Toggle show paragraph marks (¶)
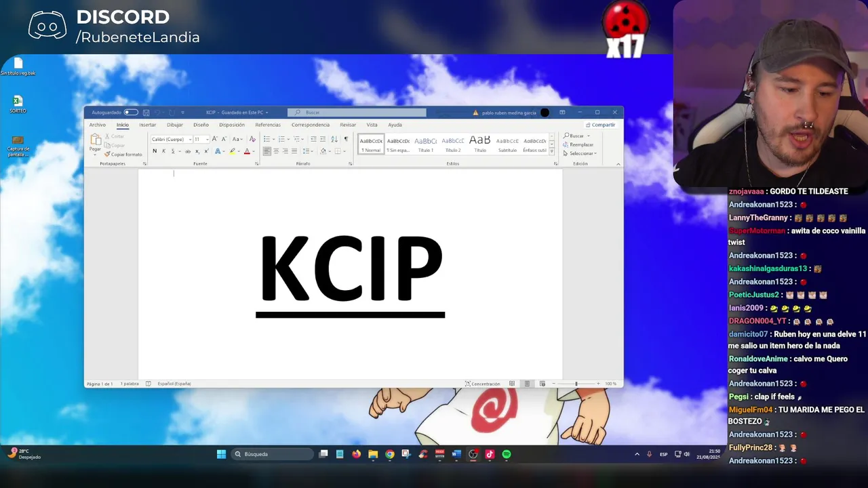Image resolution: width=868 pixels, height=488 pixels. (346, 139)
